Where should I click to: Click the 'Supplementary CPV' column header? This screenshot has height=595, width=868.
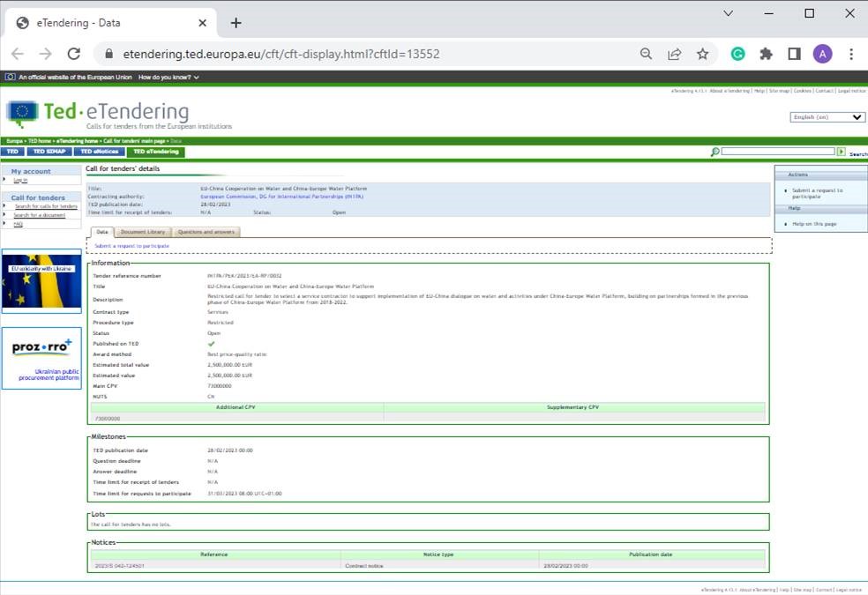[x=573, y=407]
